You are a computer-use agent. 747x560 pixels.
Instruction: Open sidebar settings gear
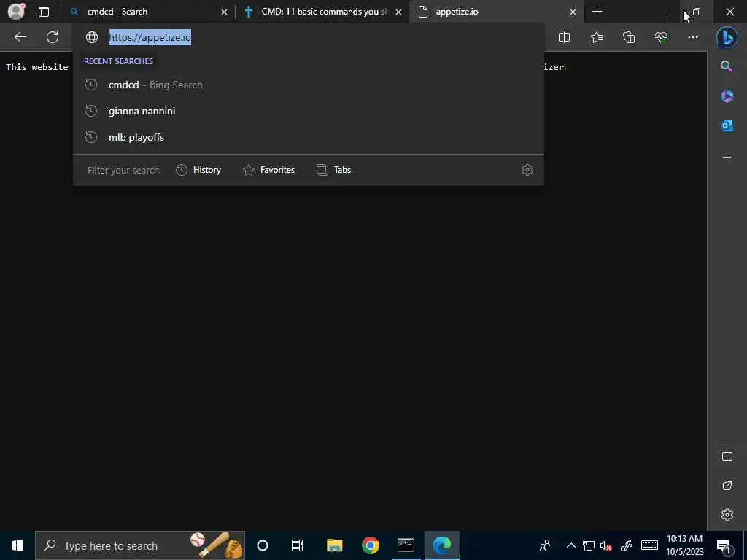point(727,515)
